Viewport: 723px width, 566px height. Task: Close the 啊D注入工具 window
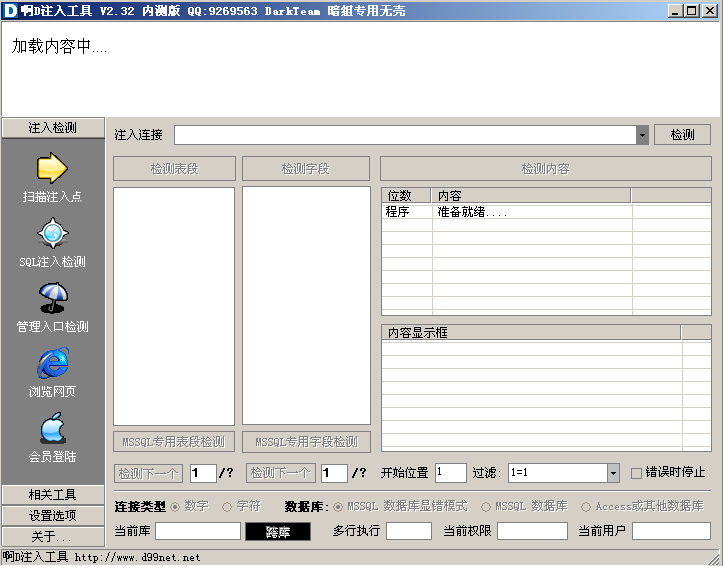click(709, 11)
